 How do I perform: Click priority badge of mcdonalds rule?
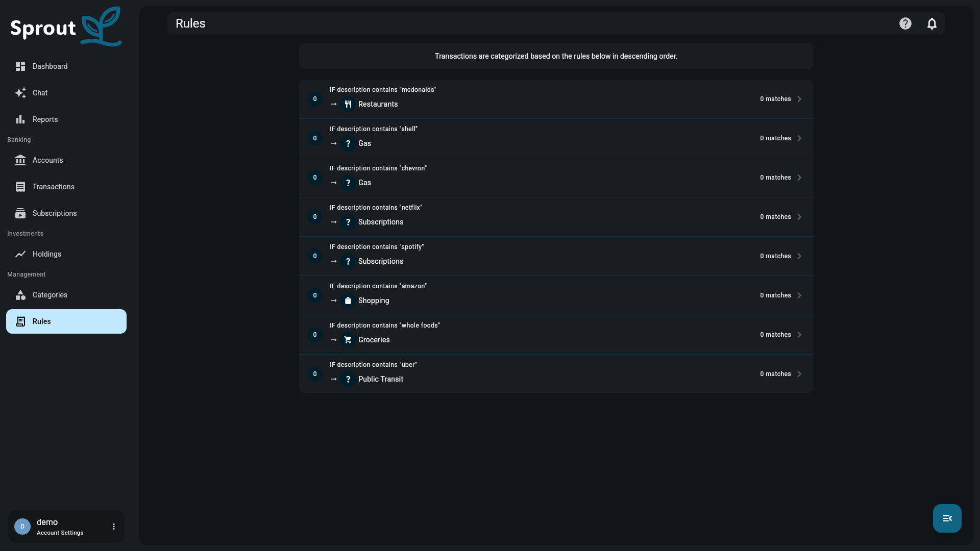[315, 99]
